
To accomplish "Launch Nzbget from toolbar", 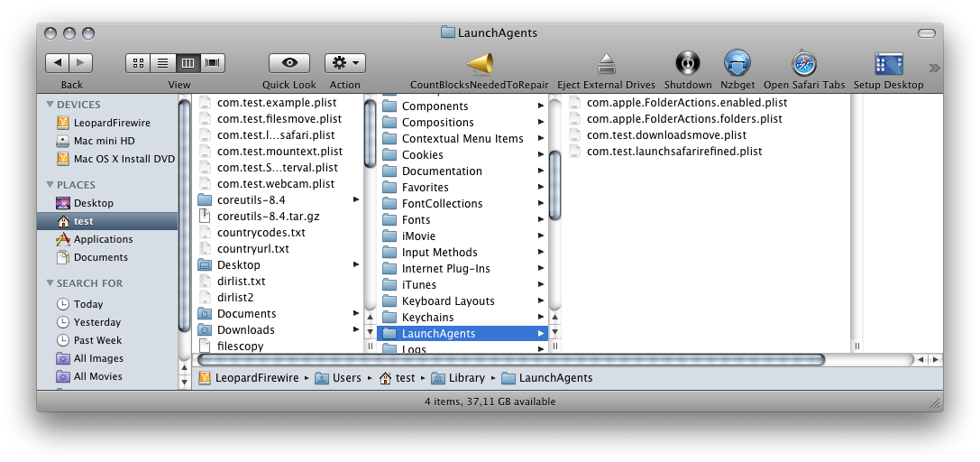I will pos(737,63).
